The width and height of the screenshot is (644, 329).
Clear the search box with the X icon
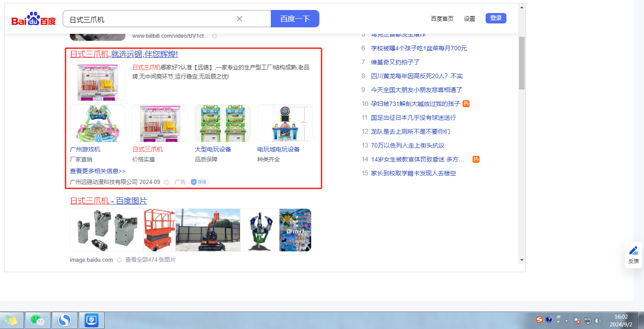(x=240, y=19)
